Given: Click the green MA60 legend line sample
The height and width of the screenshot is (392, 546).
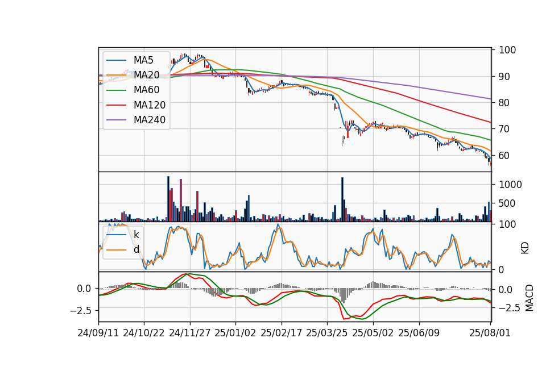Looking at the screenshot, I should (x=116, y=90).
